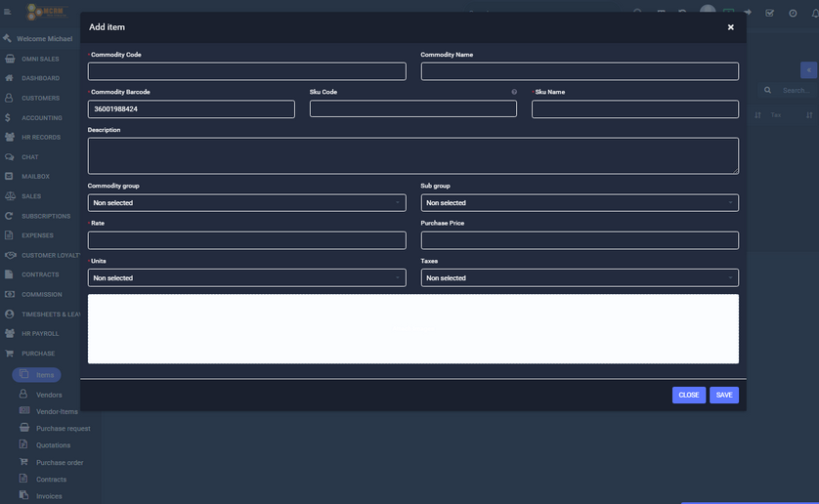The height and width of the screenshot is (504, 819).
Task: Expand the Taxes dropdown
Action: tap(580, 278)
